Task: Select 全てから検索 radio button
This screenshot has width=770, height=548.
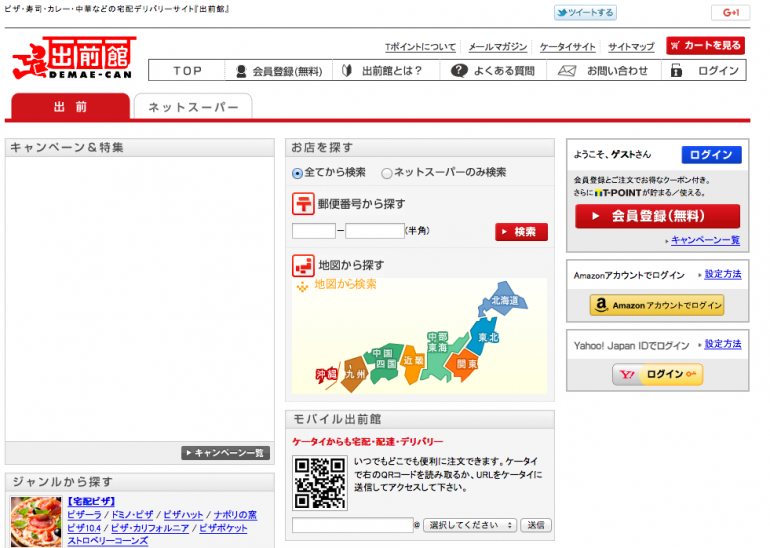Action: [x=297, y=173]
